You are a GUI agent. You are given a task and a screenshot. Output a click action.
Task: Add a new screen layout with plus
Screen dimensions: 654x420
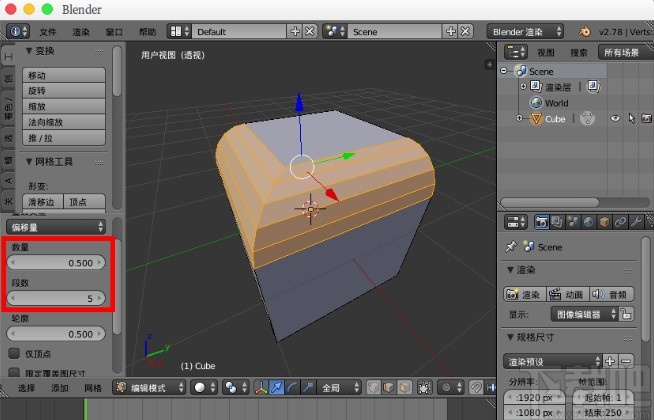point(295,31)
